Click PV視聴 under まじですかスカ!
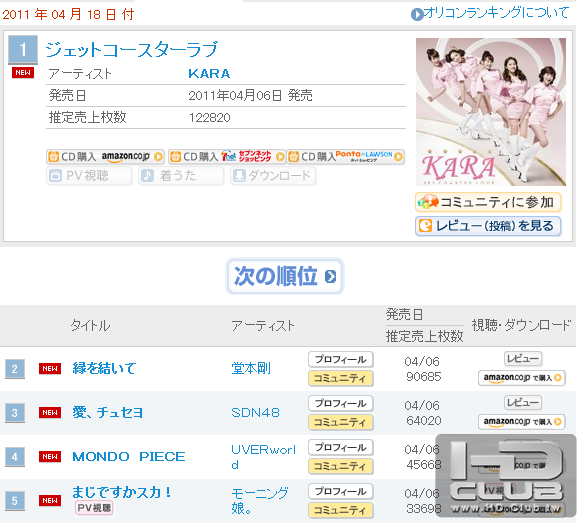582x523 pixels. point(94,508)
